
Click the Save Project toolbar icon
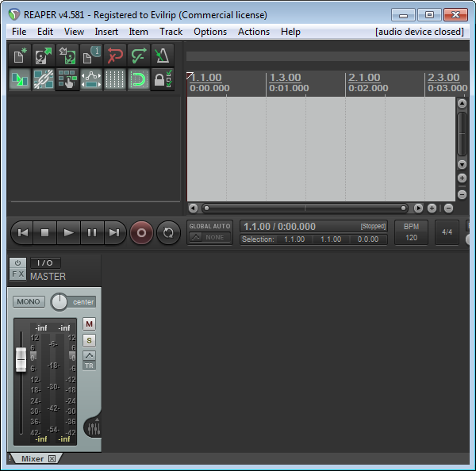(67, 56)
